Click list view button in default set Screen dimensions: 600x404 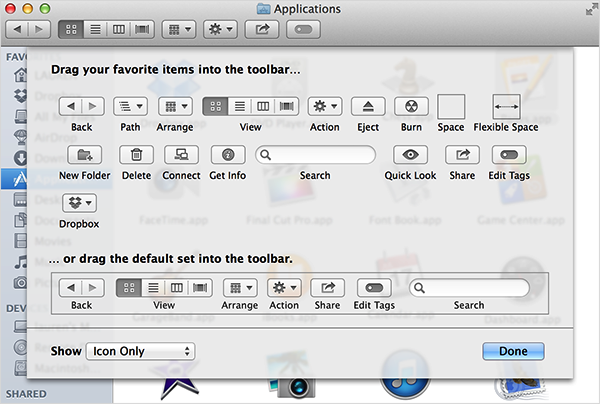click(x=153, y=288)
